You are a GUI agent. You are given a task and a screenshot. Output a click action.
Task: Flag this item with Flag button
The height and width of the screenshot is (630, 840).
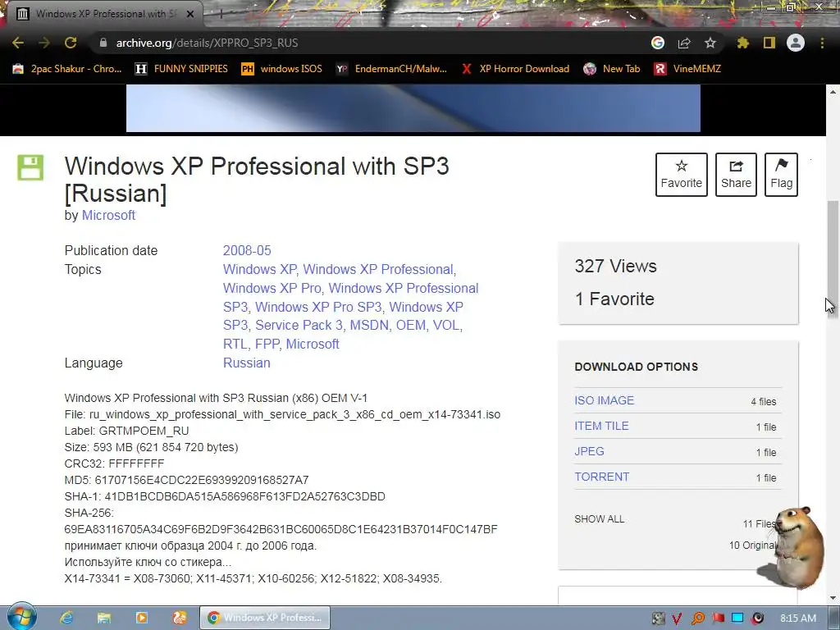[781, 175]
